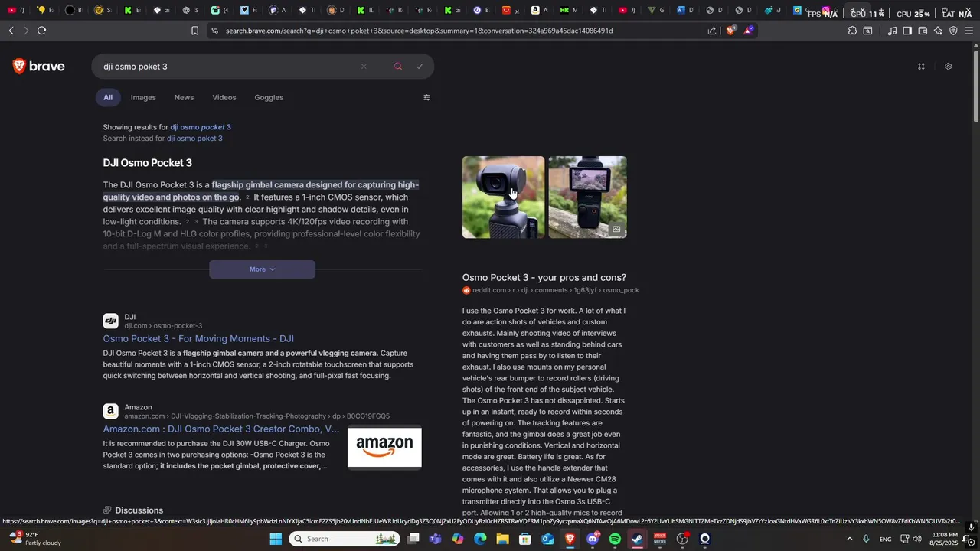Viewport: 980px width, 551px height.
Task: Bookmark this page in address bar
Action: tap(194, 31)
